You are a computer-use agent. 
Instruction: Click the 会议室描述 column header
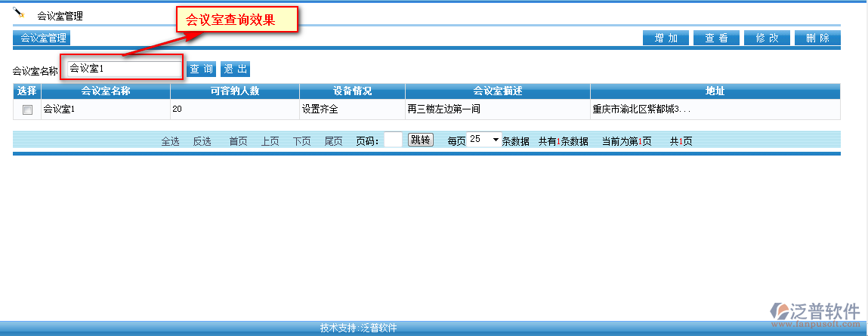pos(499,91)
